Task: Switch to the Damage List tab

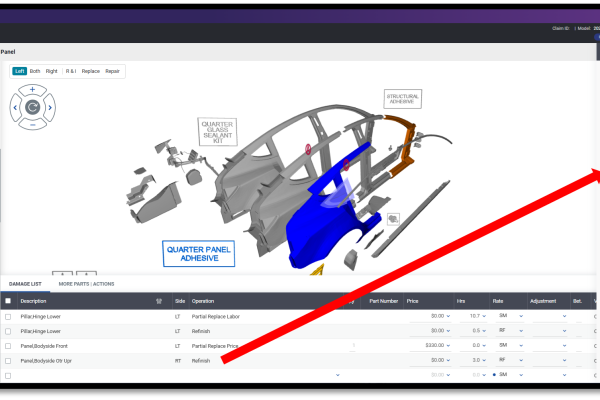Action: (x=26, y=284)
